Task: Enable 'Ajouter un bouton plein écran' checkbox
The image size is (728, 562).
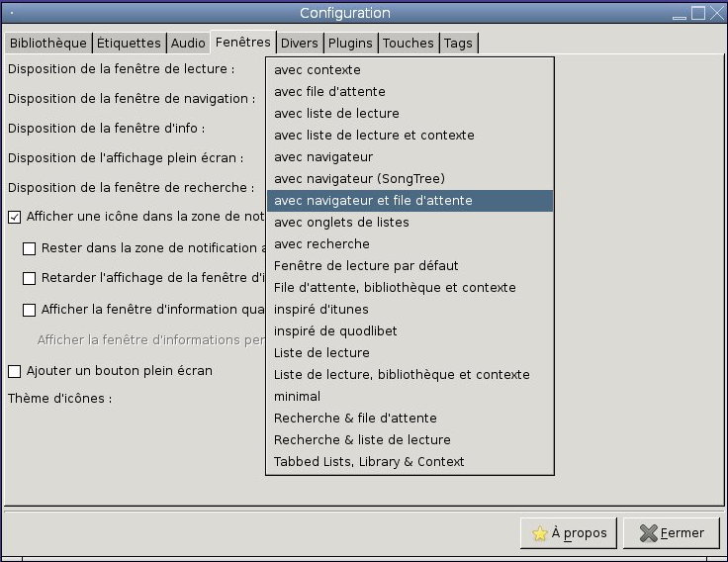Action: pyautogui.click(x=15, y=371)
